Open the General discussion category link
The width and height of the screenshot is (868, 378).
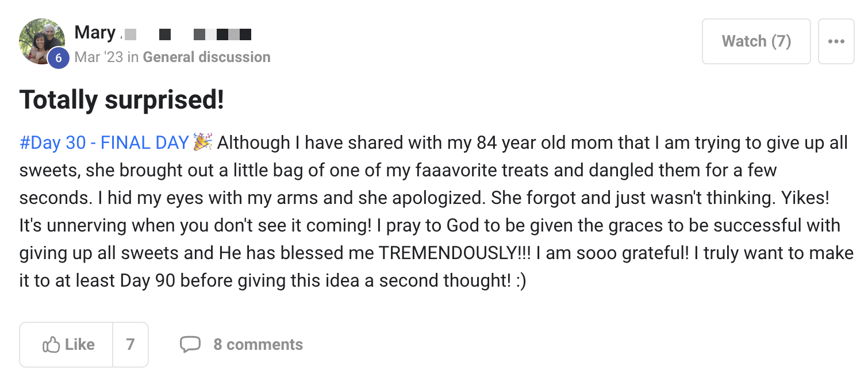[x=206, y=57]
